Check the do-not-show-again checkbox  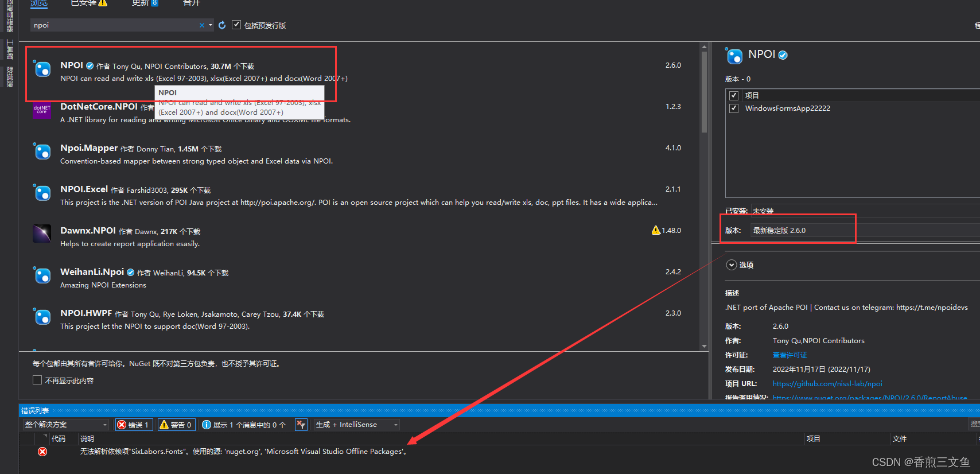coord(37,380)
